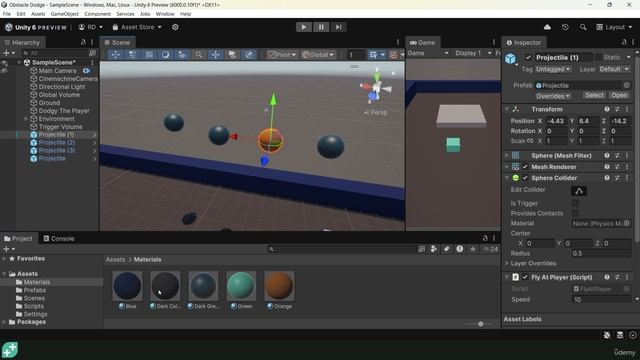Image resolution: width=640 pixels, height=360 pixels.
Task: Enable the Provides Contacts checkbox
Action: point(575,213)
